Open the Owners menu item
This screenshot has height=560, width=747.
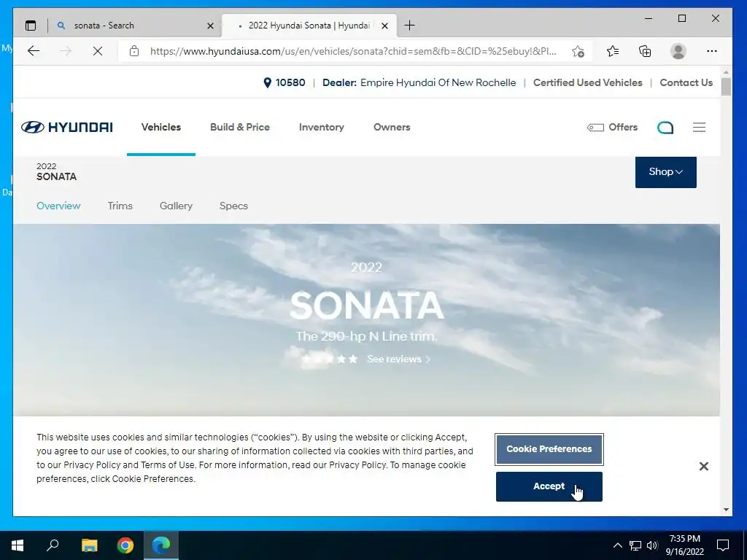point(392,127)
